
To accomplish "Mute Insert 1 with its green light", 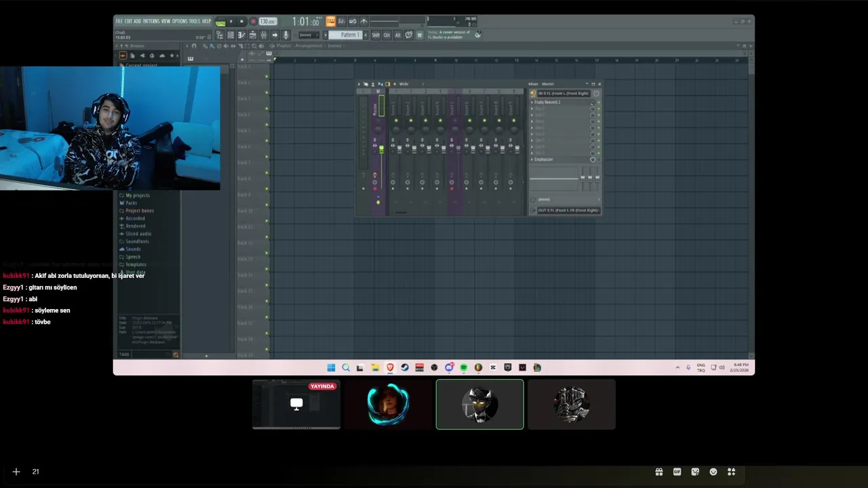I will point(396,120).
